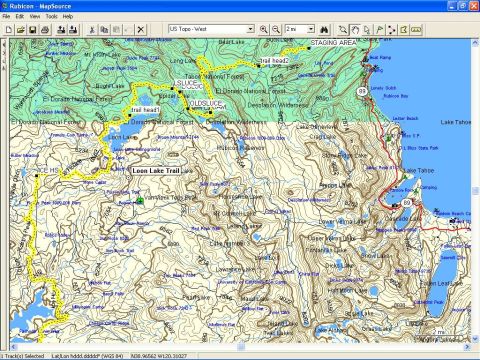Select the Zoom tool in the toolbar
This screenshot has width=480, height=360.
(343, 30)
